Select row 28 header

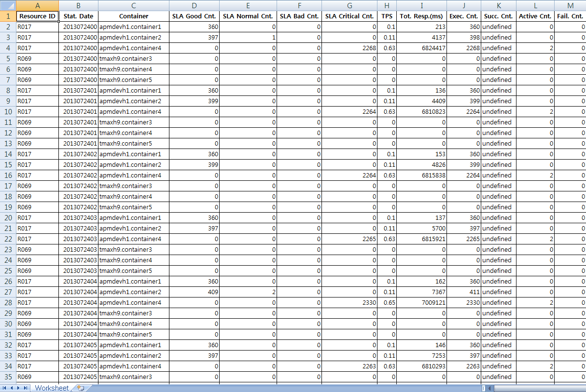8,302
